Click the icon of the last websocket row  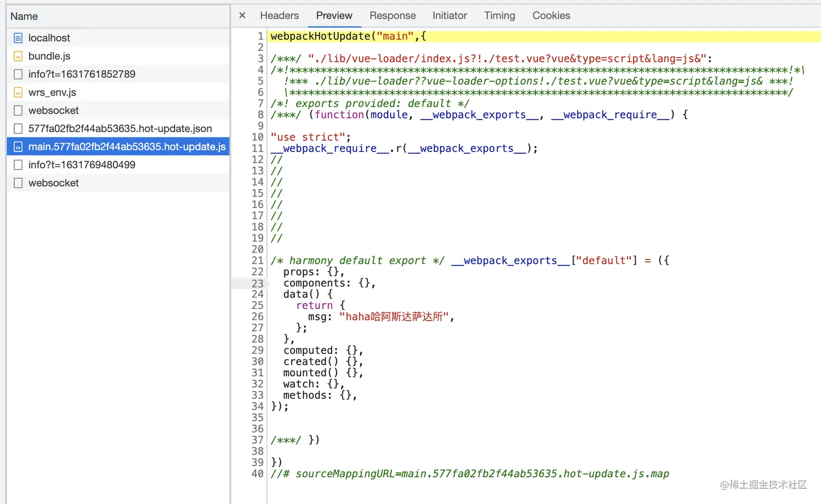pyautogui.click(x=18, y=183)
